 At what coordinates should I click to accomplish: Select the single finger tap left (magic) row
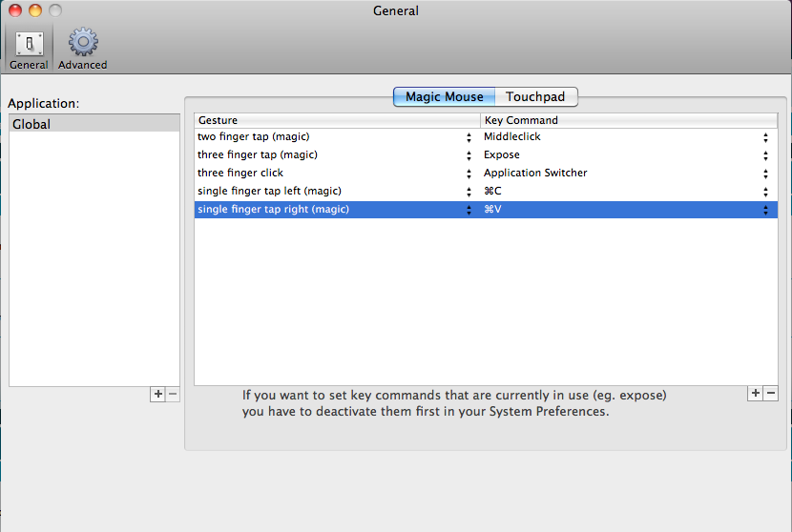tap(486, 192)
